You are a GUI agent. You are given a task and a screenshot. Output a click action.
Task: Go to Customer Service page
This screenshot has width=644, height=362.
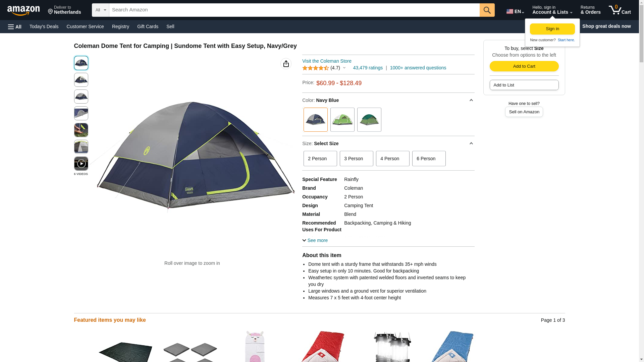85,26
